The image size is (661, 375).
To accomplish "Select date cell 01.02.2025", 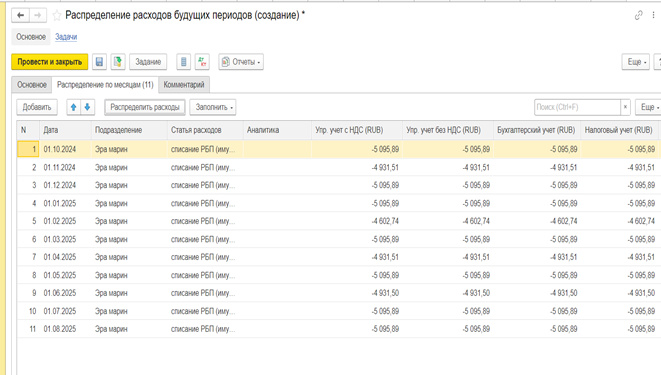I will [x=65, y=221].
